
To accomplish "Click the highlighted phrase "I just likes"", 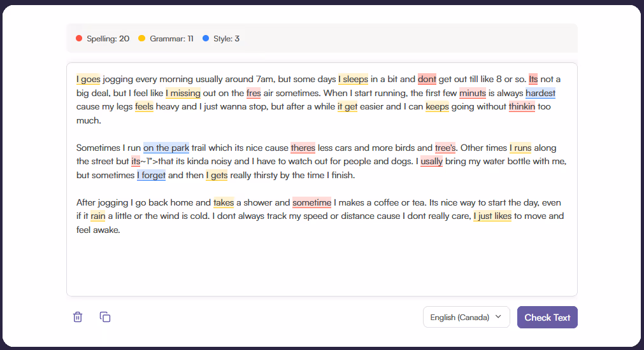I will click(x=492, y=216).
